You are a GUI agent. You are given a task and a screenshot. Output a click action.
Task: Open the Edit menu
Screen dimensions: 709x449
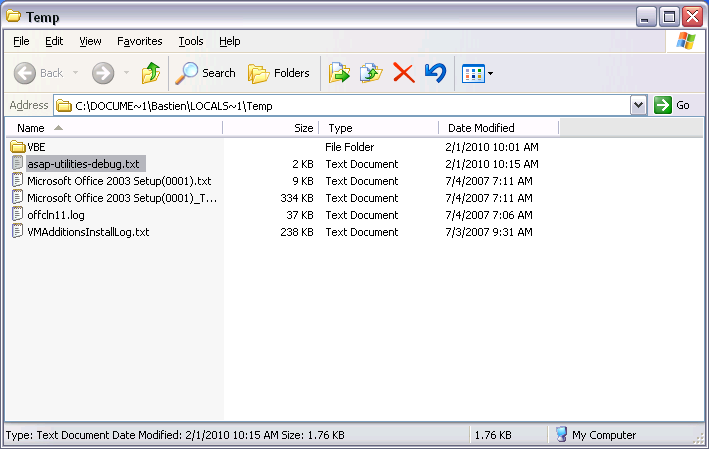pyautogui.click(x=54, y=41)
